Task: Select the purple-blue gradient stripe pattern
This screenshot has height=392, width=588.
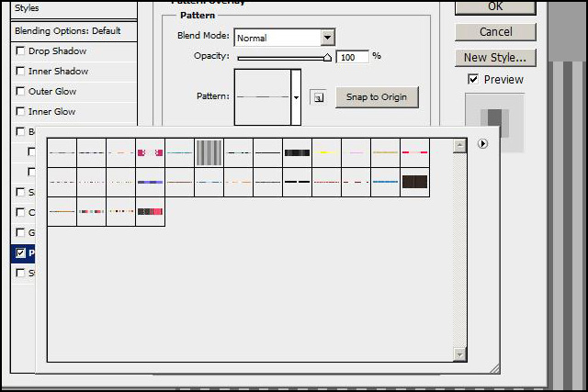Action: coord(150,182)
